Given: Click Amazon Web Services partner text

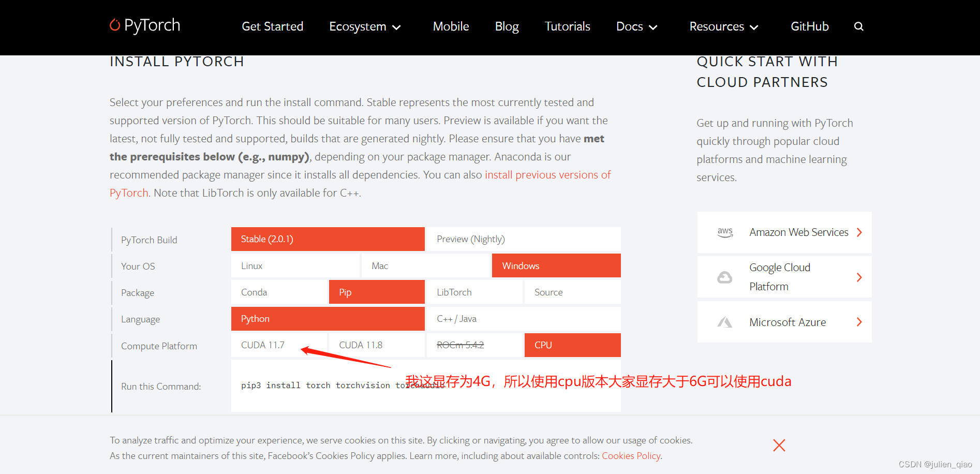Looking at the screenshot, I should pyautogui.click(x=798, y=232).
